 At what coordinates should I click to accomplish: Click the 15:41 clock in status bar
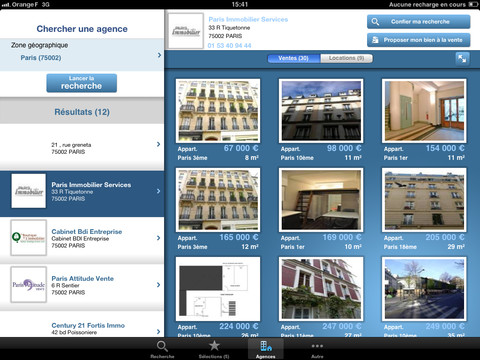coord(240,4)
